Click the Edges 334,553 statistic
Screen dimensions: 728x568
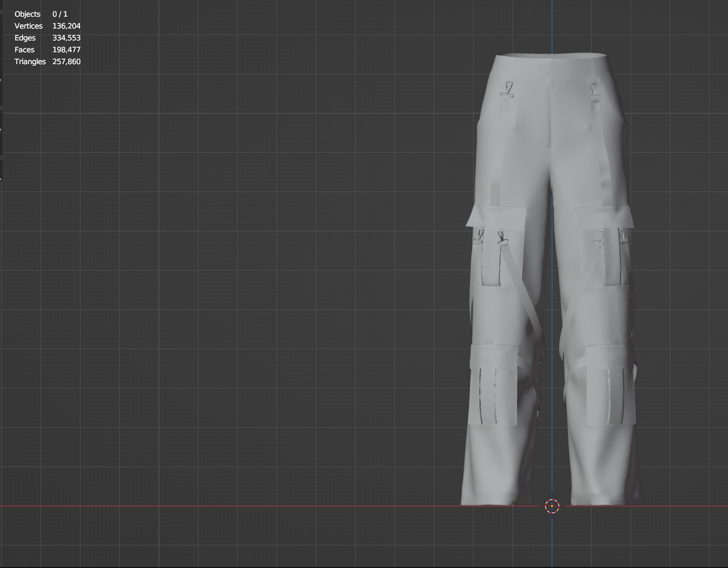click(x=47, y=38)
